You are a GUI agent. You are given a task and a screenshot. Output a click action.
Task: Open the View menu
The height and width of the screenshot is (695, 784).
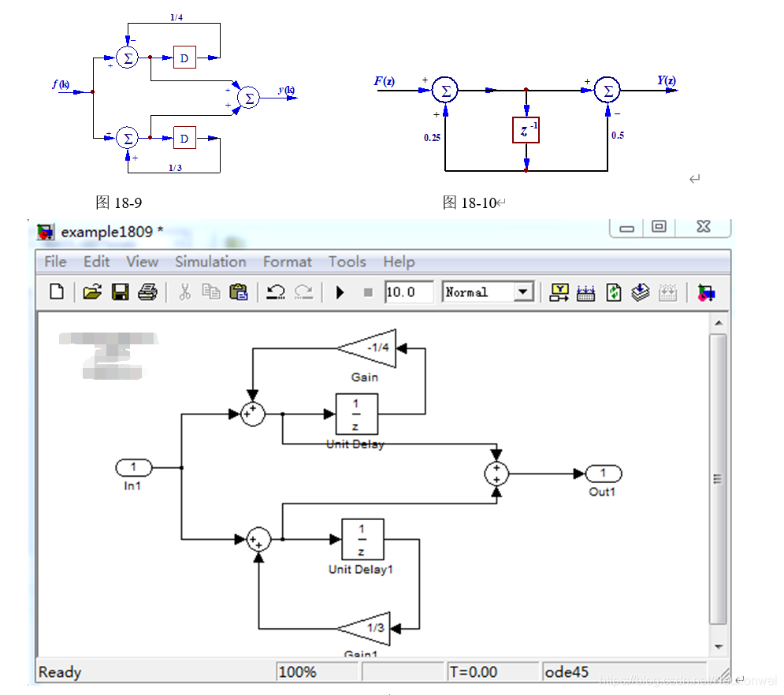point(142,262)
